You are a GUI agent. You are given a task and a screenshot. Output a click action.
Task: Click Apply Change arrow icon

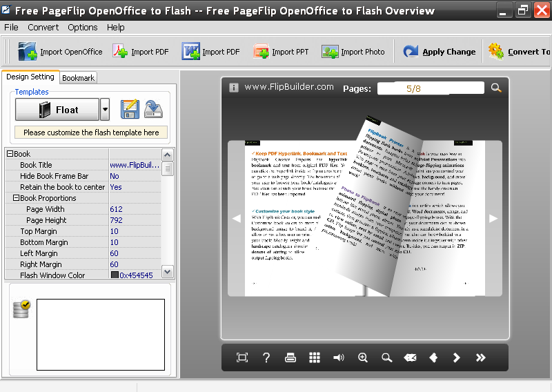(411, 52)
